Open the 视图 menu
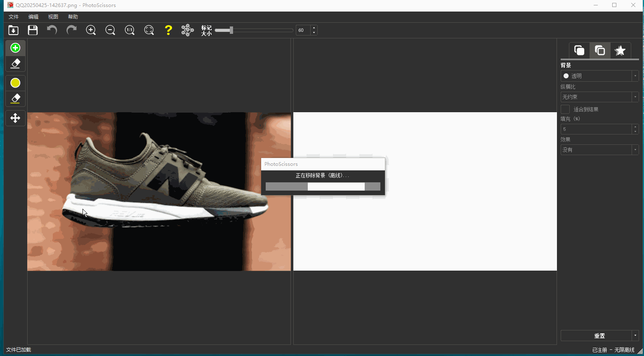This screenshot has width=644, height=356. click(53, 17)
